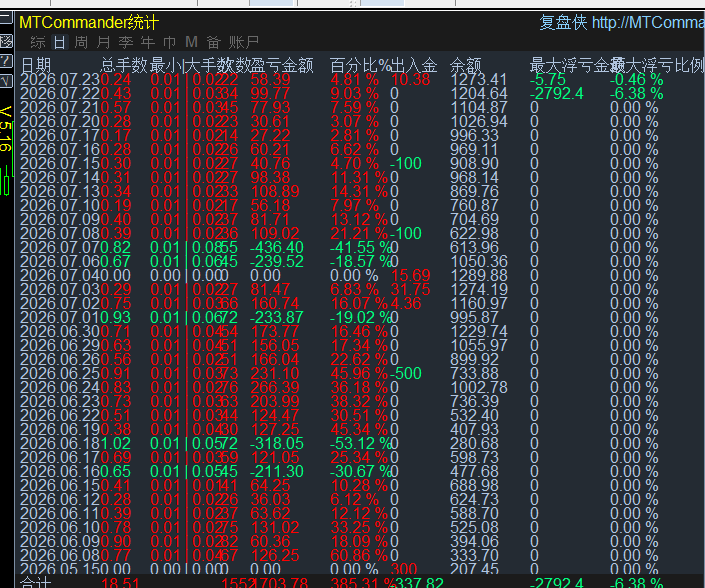
Task: Open the 备 notes tab
Action: [214, 42]
